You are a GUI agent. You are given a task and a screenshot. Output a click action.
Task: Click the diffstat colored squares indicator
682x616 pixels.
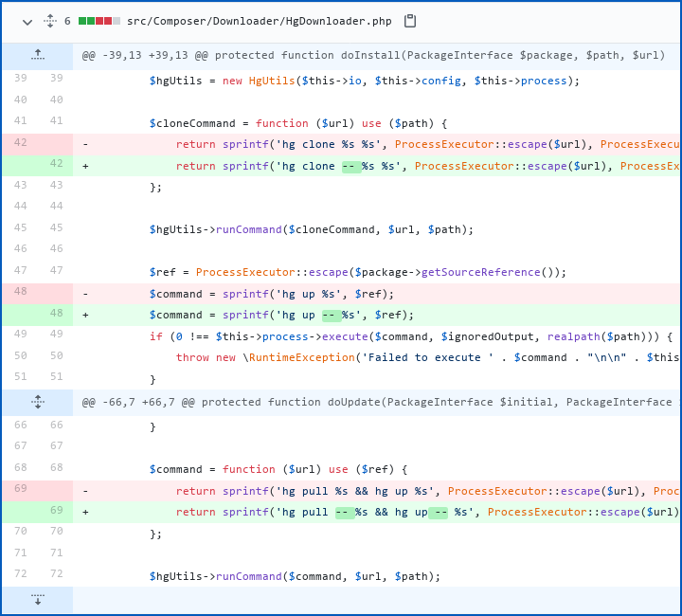coord(99,21)
